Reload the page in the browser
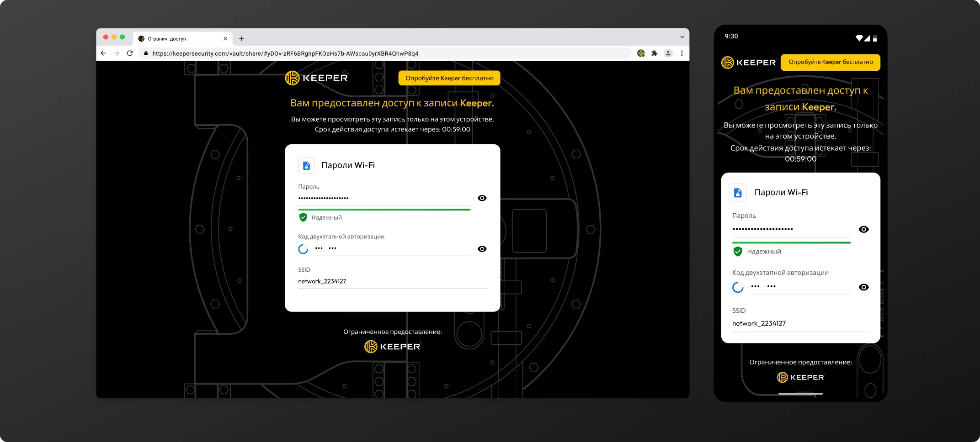Screen dimensions: 980x442 pyautogui.click(x=130, y=53)
